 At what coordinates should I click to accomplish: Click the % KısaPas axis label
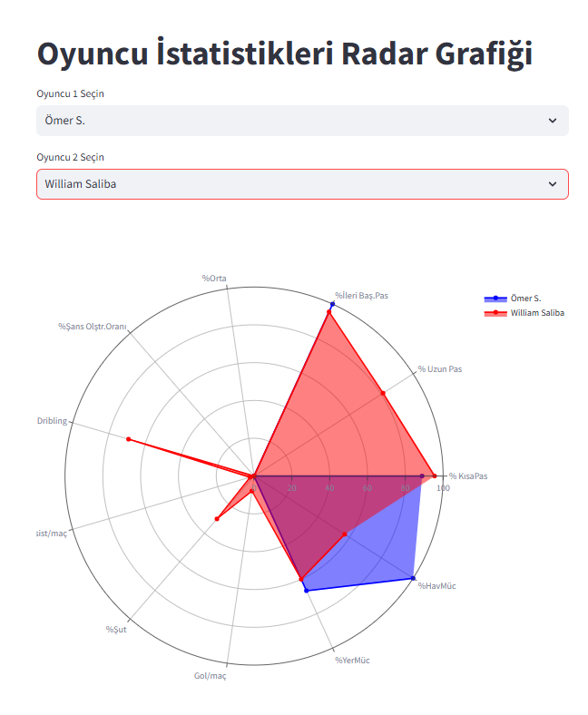pos(468,476)
